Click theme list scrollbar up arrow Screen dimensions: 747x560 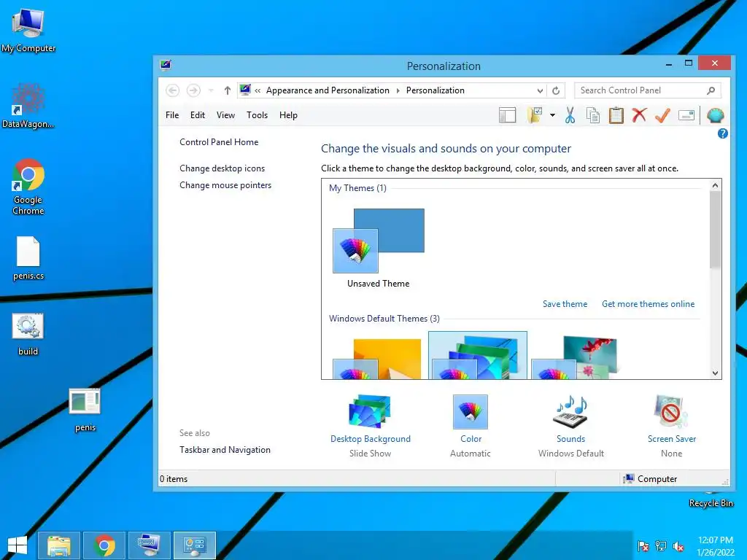click(x=715, y=185)
